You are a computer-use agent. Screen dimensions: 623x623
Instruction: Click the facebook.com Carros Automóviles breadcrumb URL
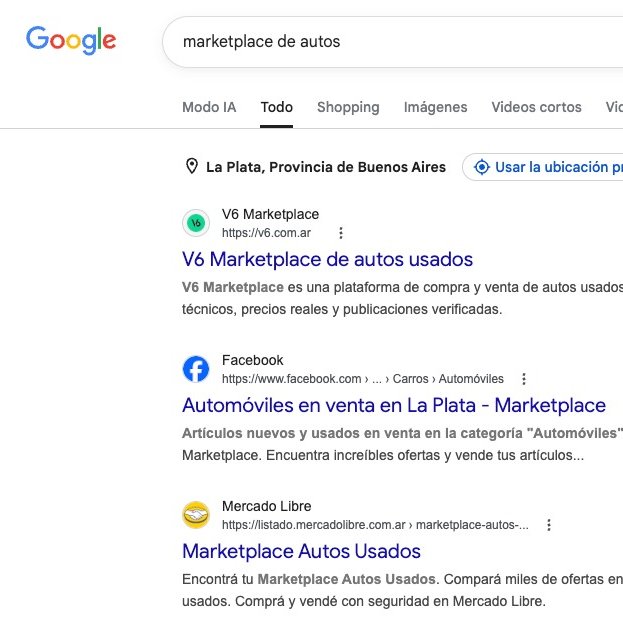tap(362, 379)
